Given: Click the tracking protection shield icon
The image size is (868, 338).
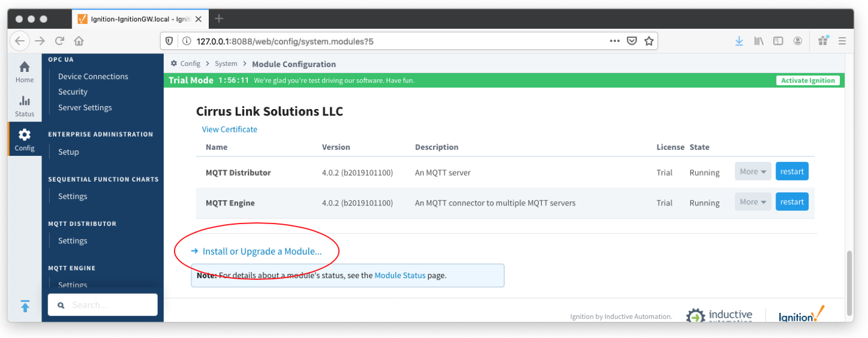Looking at the screenshot, I should click(170, 41).
